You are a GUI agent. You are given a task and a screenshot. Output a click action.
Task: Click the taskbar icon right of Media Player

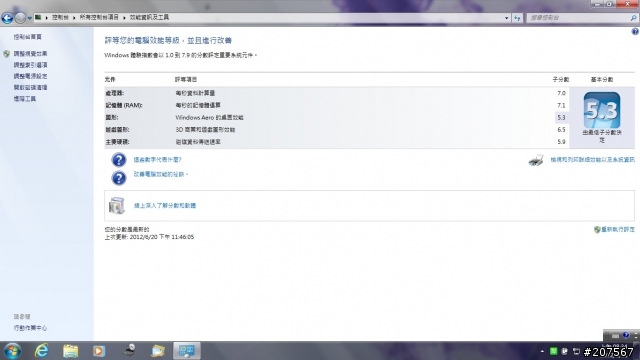click(129, 351)
